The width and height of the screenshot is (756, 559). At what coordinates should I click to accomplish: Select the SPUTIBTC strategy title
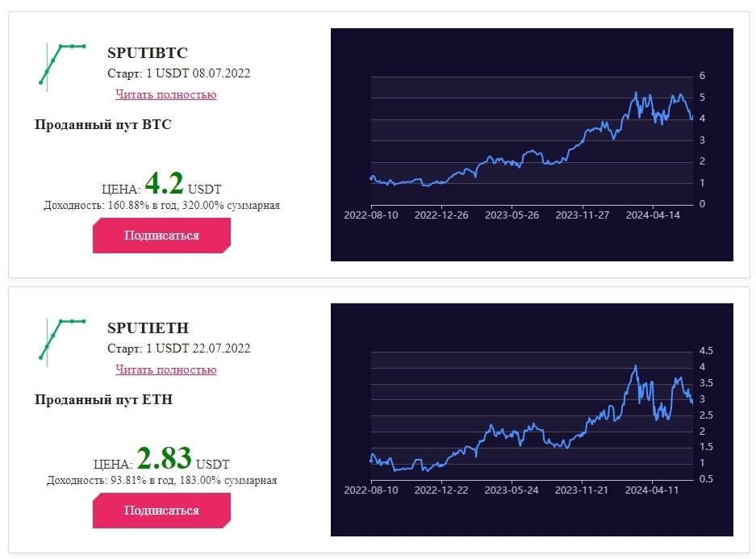148,52
